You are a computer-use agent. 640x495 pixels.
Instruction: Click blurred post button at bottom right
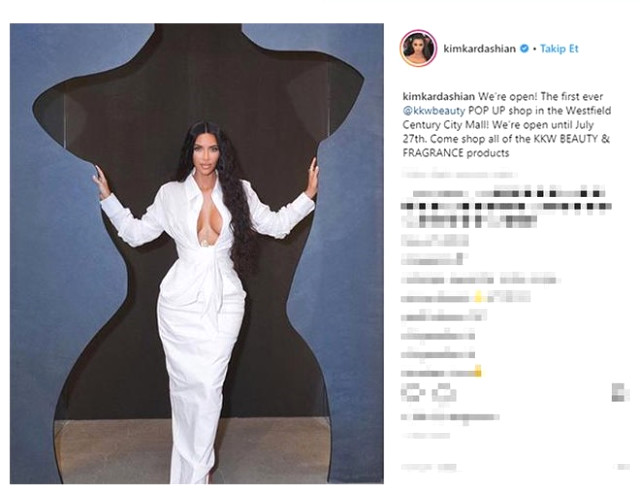[x=623, y=467]
